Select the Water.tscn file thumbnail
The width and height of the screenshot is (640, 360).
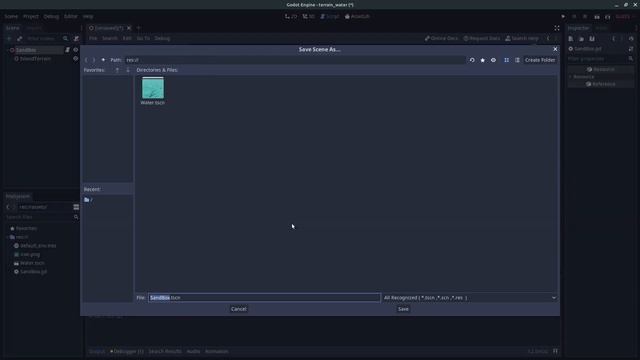[x=153, y=91]
